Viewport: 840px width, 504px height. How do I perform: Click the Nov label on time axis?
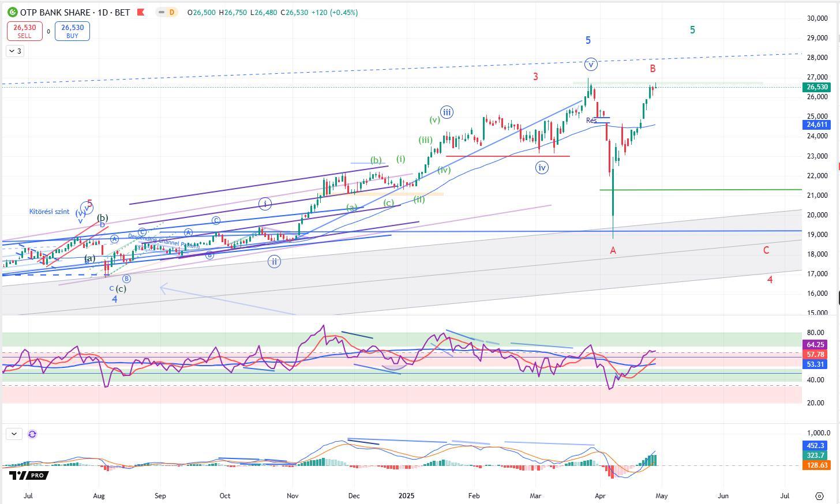pos(292,495)
